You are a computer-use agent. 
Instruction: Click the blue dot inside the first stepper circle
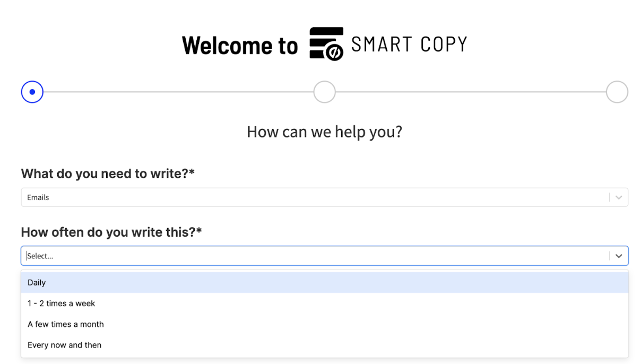click(32, 91)
